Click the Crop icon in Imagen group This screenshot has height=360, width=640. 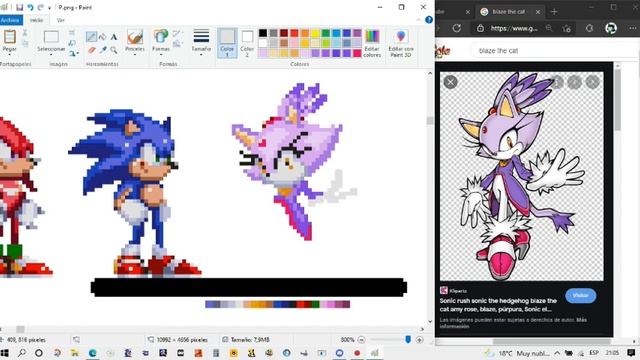(x=72, y=33)
